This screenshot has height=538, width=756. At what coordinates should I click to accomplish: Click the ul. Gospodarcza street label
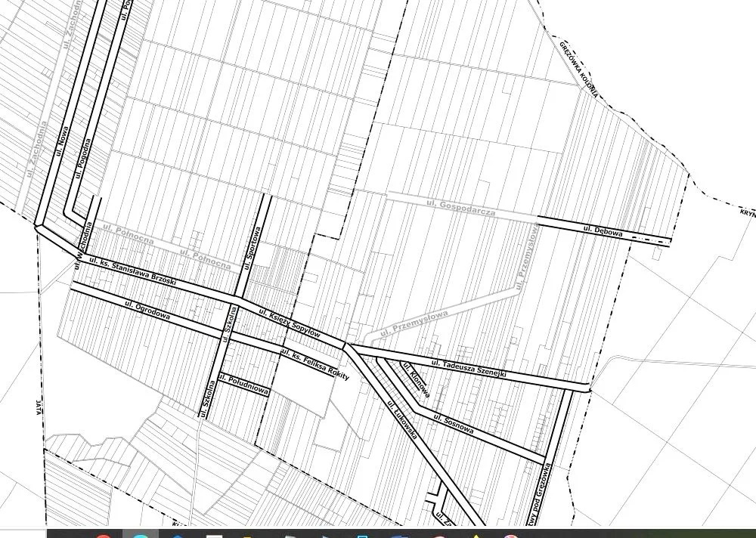460,208
